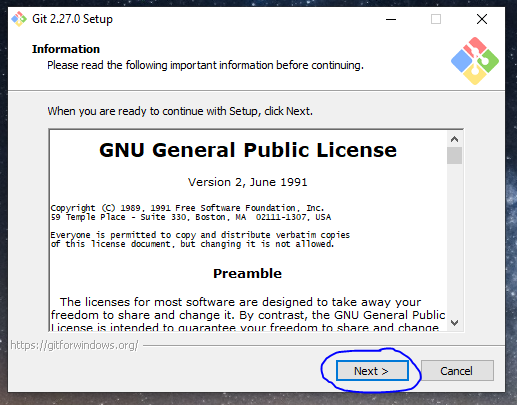Click the Version 2, June 1991 line
This screenshot has width=517, height=405.
click(x=247, y=182)
